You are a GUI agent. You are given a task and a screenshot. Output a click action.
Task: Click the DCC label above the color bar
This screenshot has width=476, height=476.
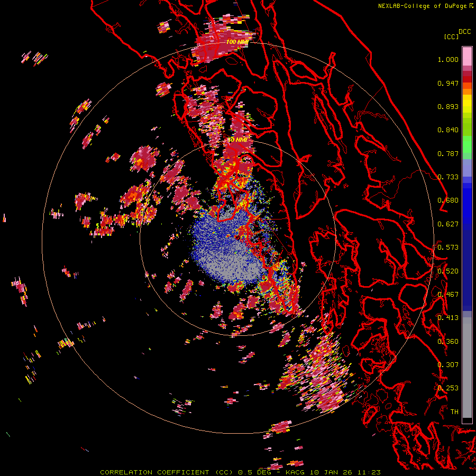pyautogui.click(x=465, y=32)
